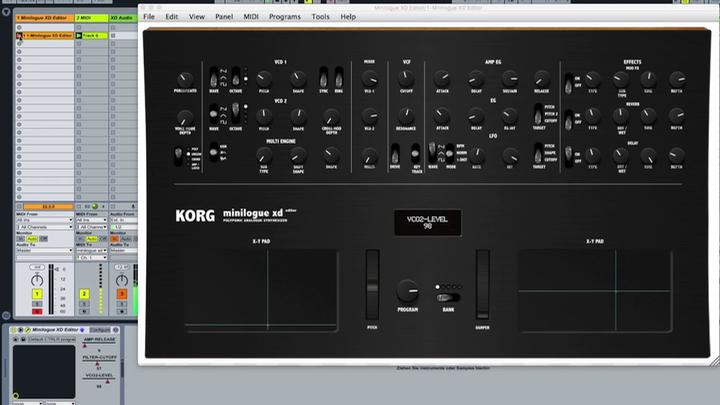Viewport: 720px width, 405px height.
Task: Click the Configure button on device
Action: click(100, 330)
